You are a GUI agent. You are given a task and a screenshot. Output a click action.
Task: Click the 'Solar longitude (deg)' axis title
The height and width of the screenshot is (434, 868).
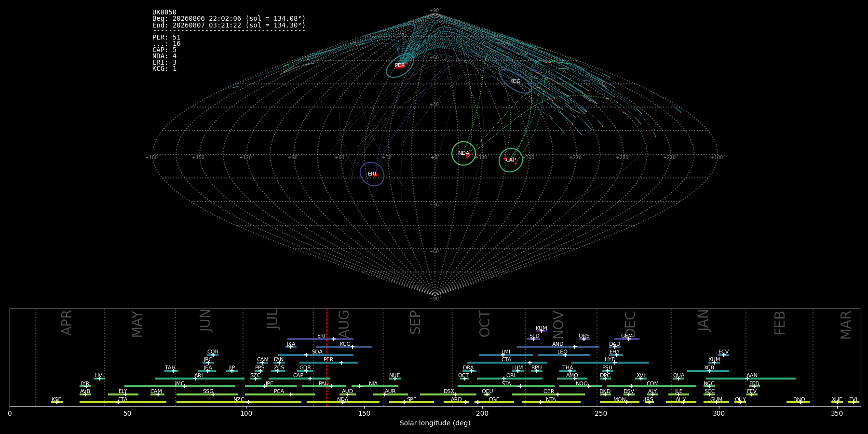point(435,423)
